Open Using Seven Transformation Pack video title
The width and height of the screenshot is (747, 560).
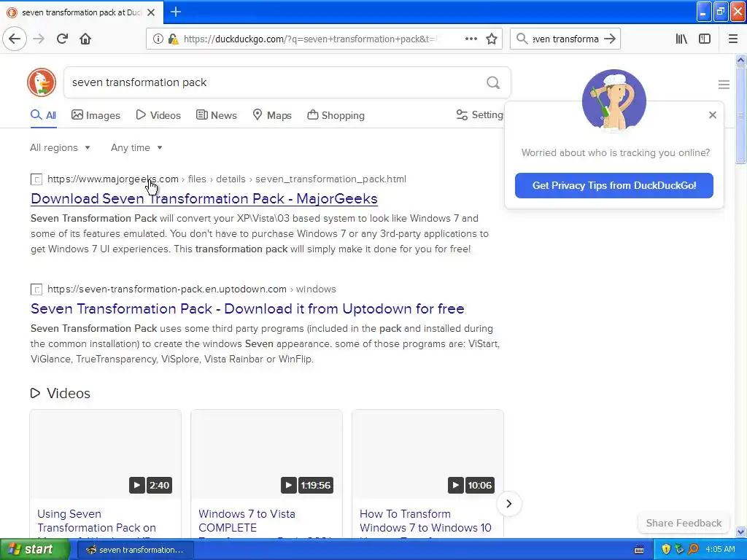[97, 521]
